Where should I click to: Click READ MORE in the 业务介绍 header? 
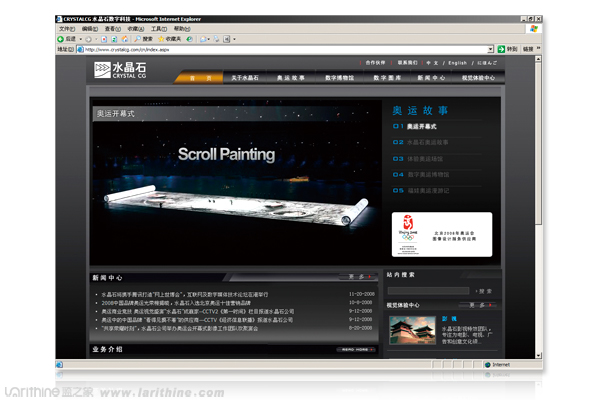click(356, 349)
